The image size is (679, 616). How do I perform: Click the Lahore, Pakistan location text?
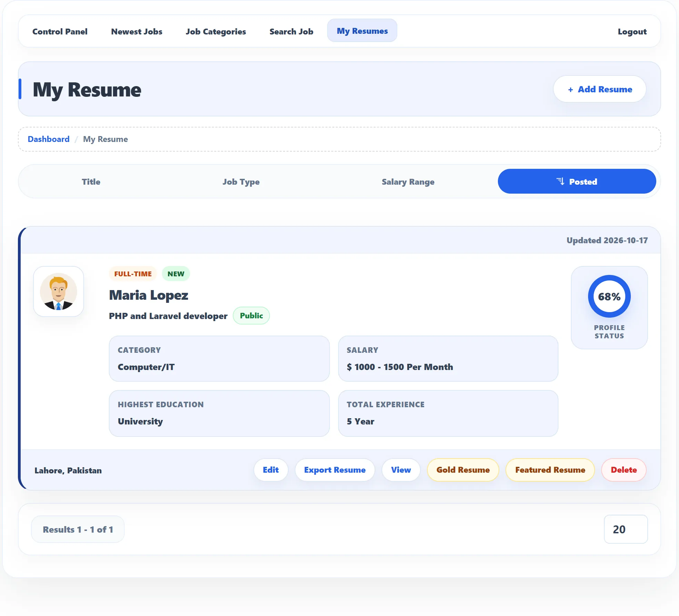tap(68, 471)
